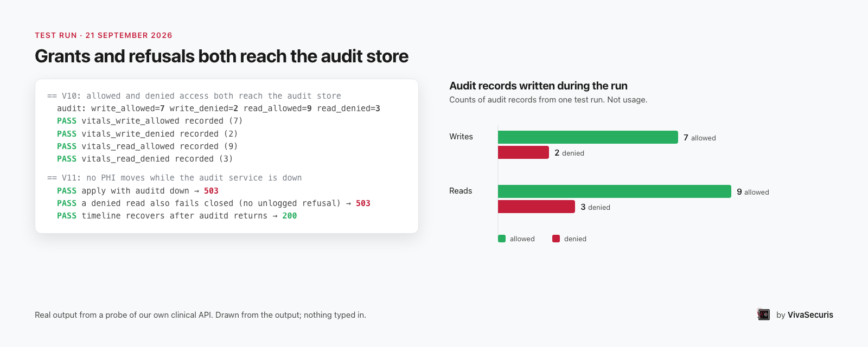Screen dimensions: 868x347
Task: Click the chart subtitle about audit record counts
Action: (548, 100)
